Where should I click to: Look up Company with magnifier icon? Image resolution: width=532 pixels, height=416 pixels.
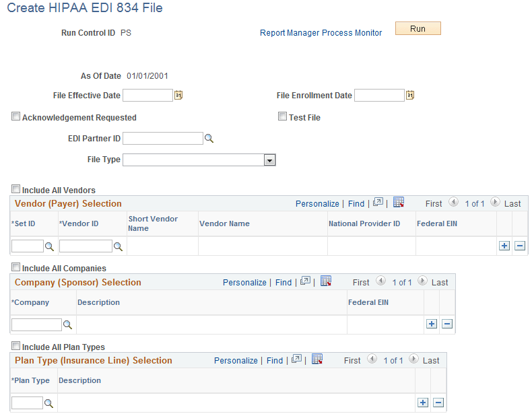(x=68, y=325)
